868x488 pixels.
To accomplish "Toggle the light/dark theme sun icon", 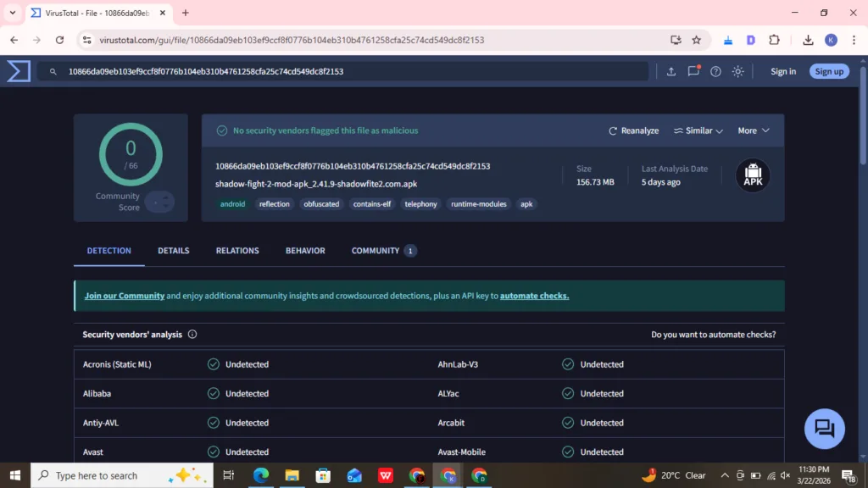I will point(738,71).
